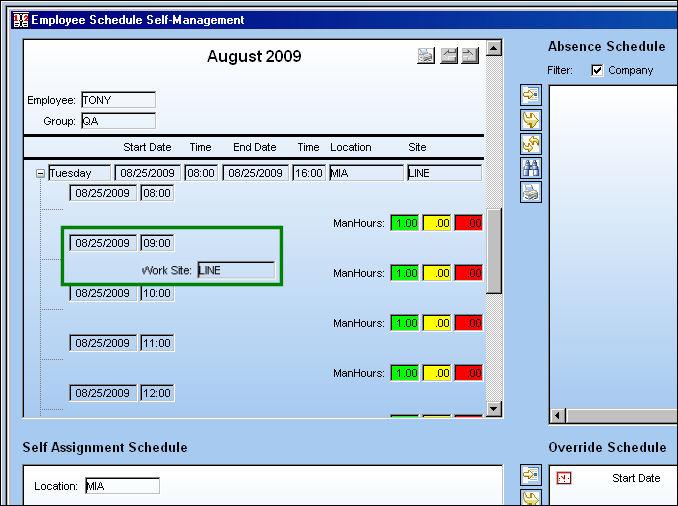Click the green 1.00 ManHours cell beside Work Site
This screenshot has height=506, width=678.
click(x=405, y=273)
